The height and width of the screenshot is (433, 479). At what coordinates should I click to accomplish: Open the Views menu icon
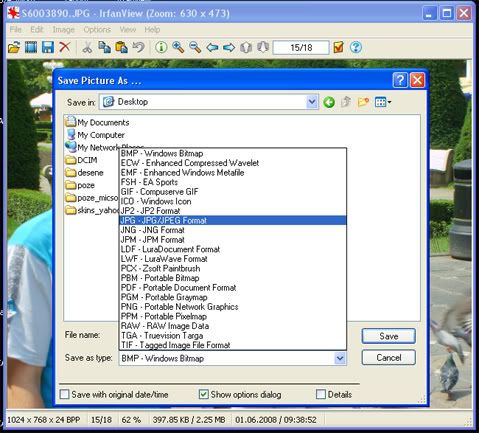point(383,102)
